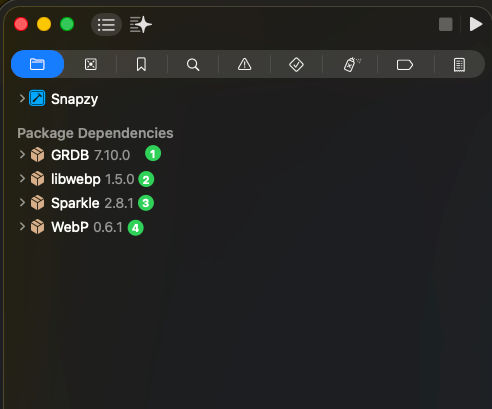Click the WebP package box icon
The image size is (492, 409).
[37, 227]
